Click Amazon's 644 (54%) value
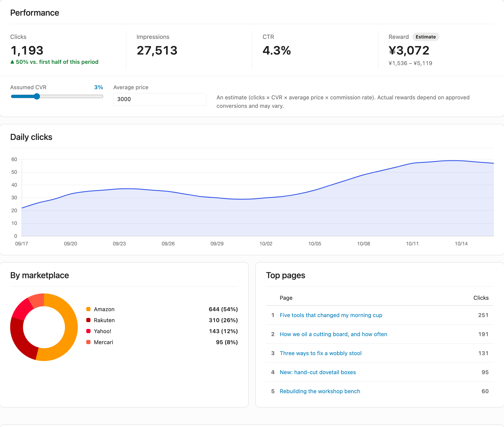The width and height of the screenshot is (504, 427). (223, 309)
